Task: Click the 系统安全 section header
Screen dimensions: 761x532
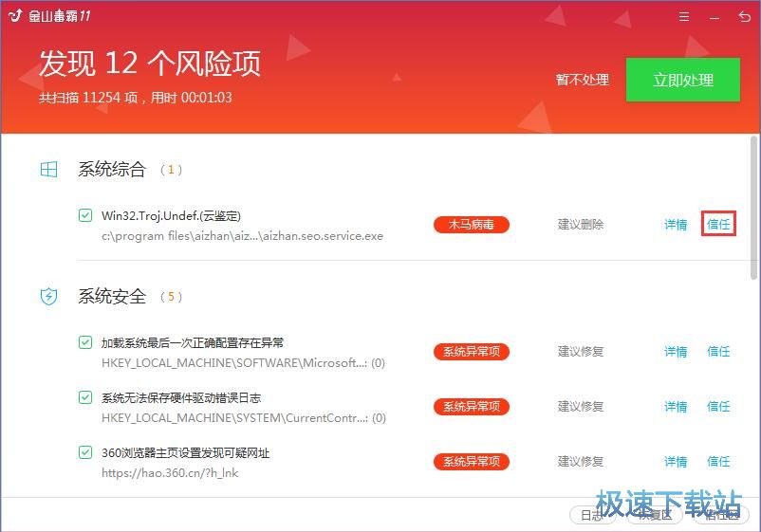Action: coord(112,296)
